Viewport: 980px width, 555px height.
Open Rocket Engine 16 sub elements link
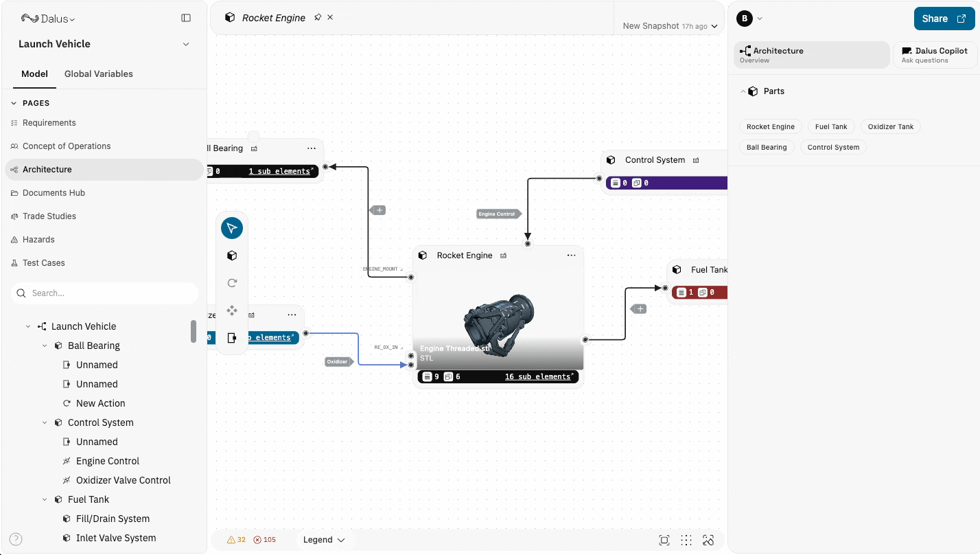tap(539, 377)
